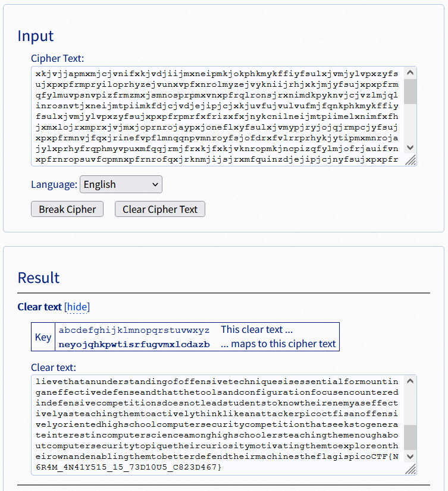The image size is (448, 491).
Task: Click the key alphabet row abcdefghijklmnopqrstuvwxyz
Action: 134,330
